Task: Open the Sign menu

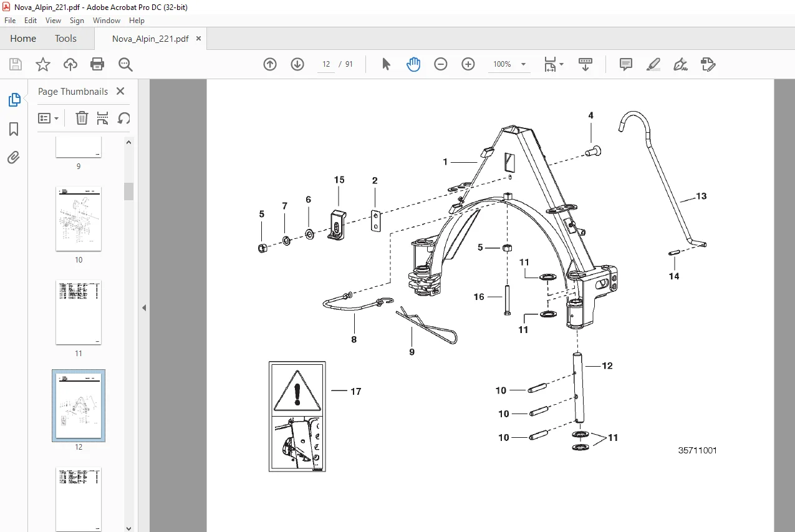Action: point(77,21)
